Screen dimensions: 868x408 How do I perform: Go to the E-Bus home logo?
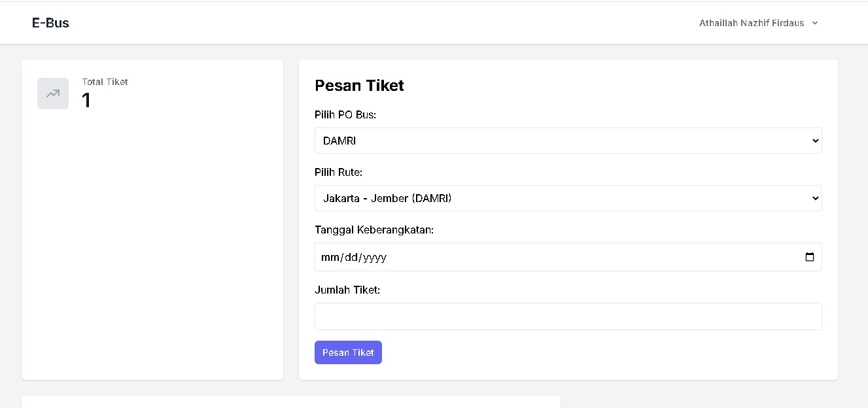coord(50,23)
